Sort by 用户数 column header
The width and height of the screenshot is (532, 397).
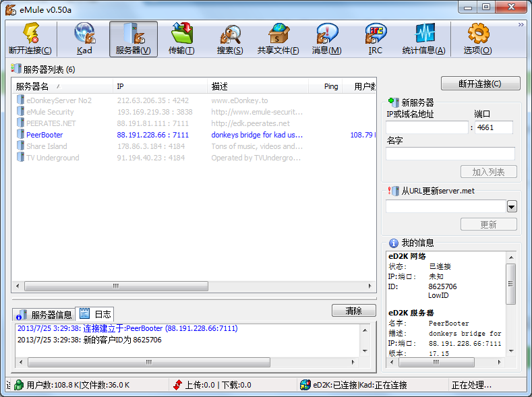(359, 86)
